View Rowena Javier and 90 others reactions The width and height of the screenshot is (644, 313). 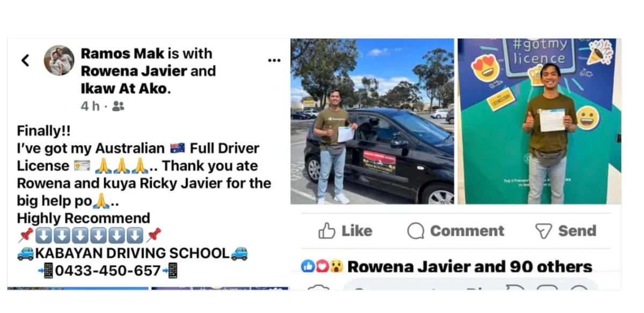470,266
